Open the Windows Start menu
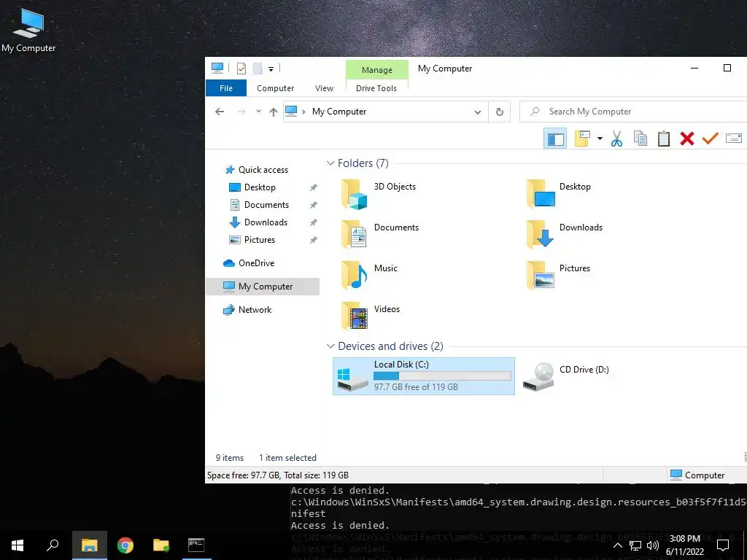747x560 pixels. [18, 545]
